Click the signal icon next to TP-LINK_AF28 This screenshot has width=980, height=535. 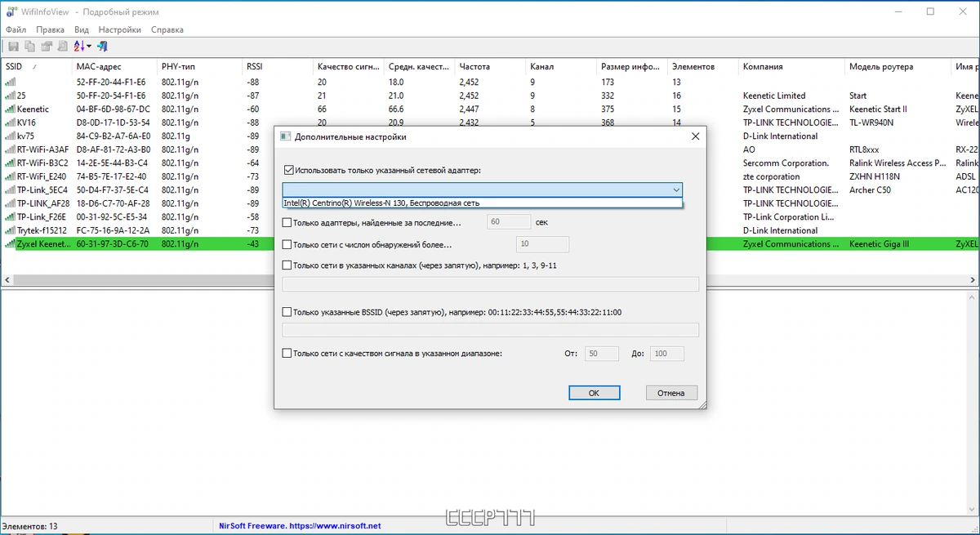click(x=11, y=203)
